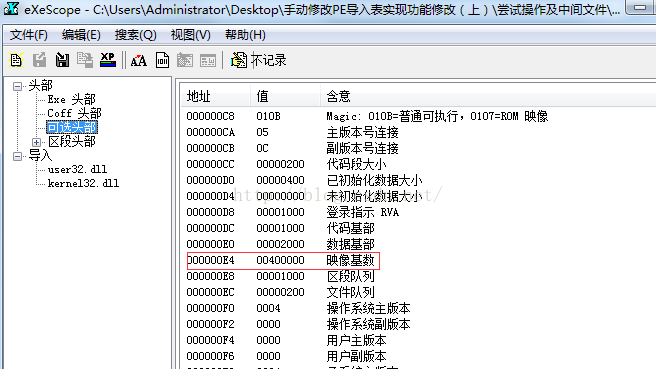Collapse the 导入 tree node
Screen dimensions: 656x369
point(18,156)
